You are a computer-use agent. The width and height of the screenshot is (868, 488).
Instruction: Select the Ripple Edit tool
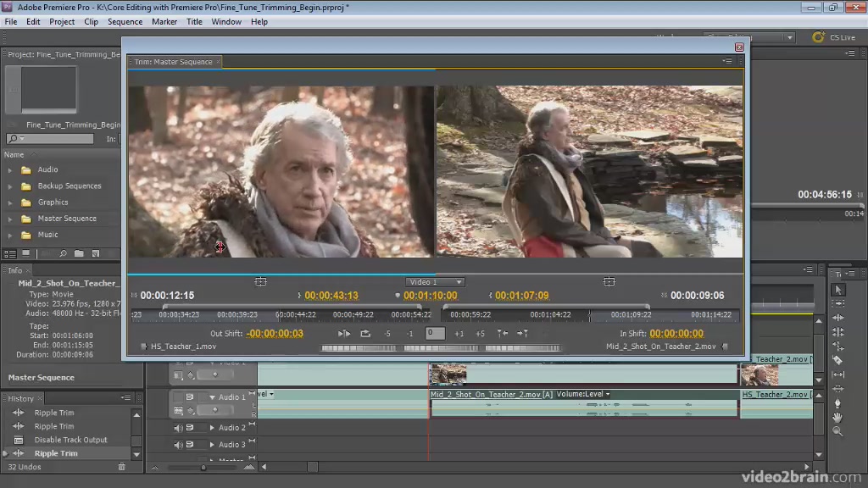click(x=838, y=318)
